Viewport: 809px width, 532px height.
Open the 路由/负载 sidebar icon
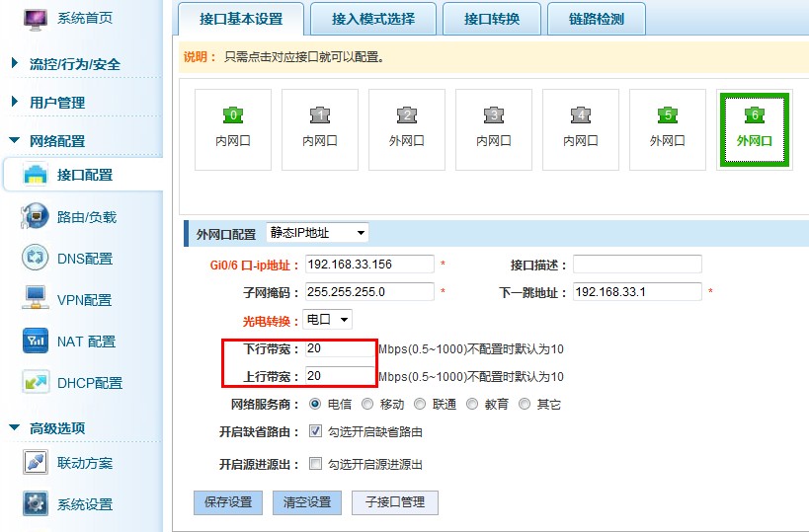[x=36, y=216]
